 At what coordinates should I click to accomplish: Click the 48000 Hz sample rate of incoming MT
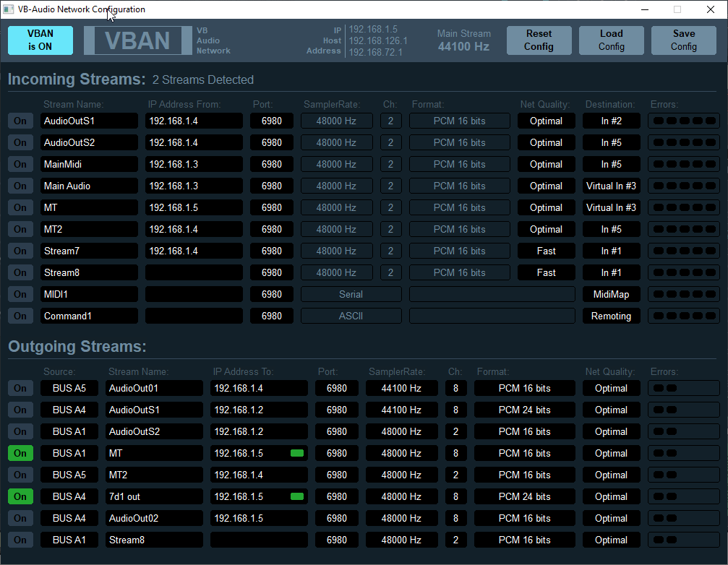pyautogui.click(x=337, y=207)
